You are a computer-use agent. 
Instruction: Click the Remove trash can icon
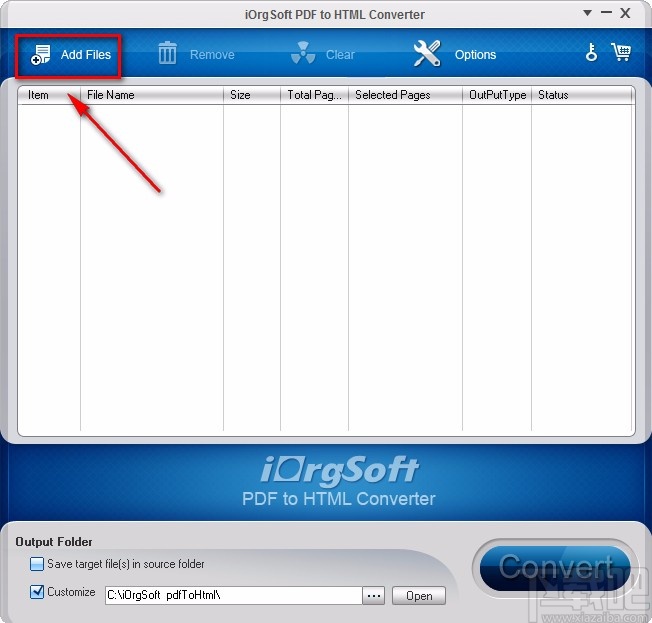point(167,53)
